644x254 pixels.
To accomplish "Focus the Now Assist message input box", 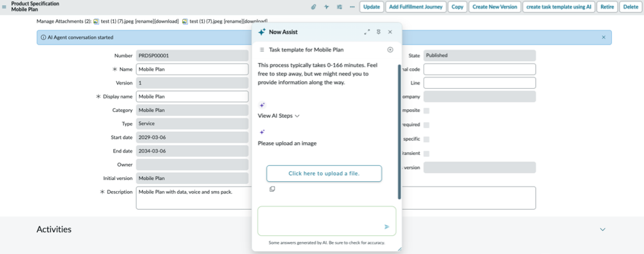I will pyautogui.click(x=327, y=221).
